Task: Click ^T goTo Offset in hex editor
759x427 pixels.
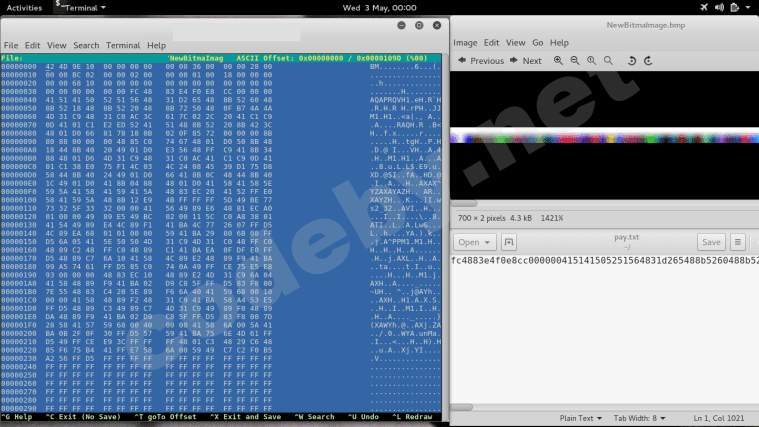Action: (x=166, y=416)
